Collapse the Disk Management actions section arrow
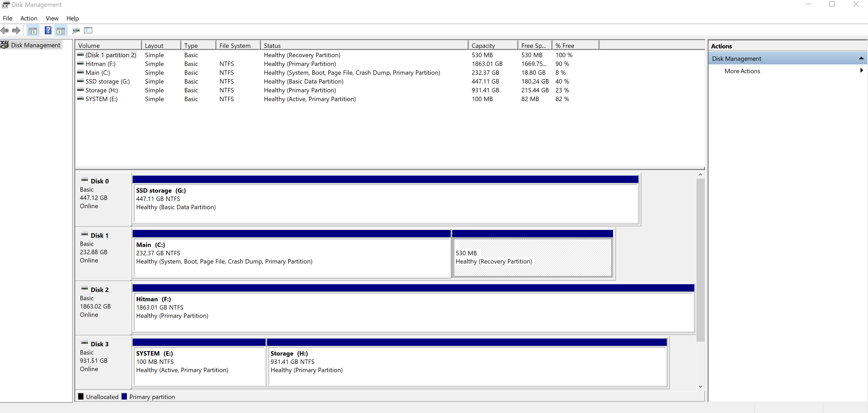The image size is (868, 413). (861, 58)
